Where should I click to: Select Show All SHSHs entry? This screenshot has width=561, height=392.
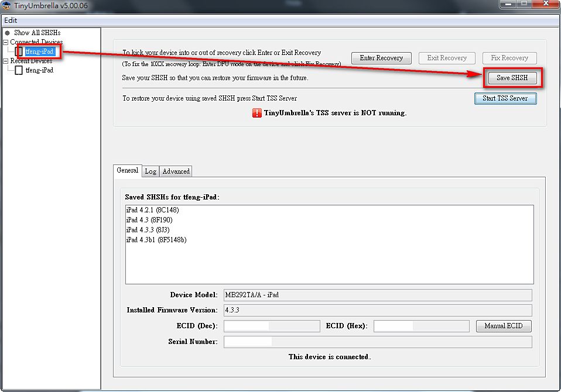pyautogui.click(x=37, y=33)
